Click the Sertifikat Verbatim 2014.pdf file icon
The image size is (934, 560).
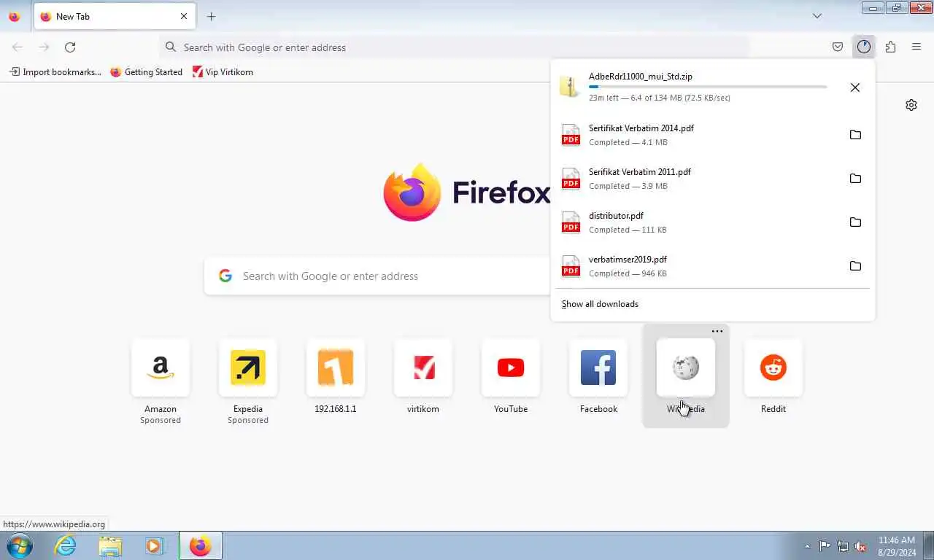click(x=571, y=135)
